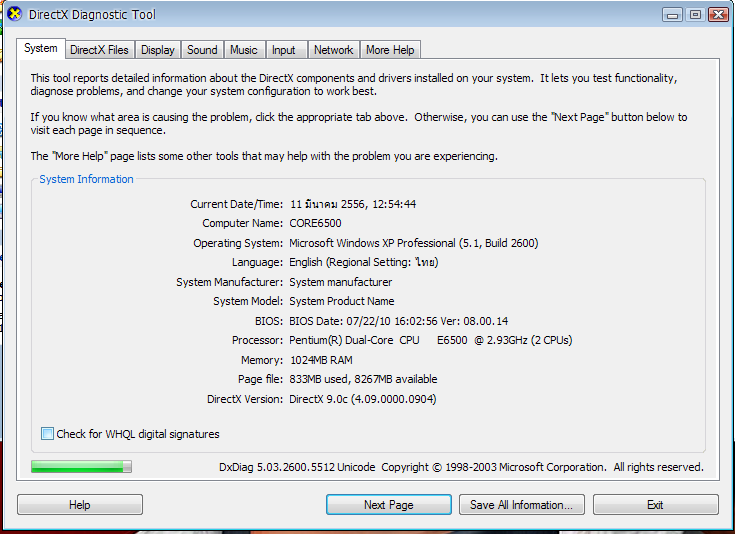
Task: Click the Help button
Action: pos(80,504)
